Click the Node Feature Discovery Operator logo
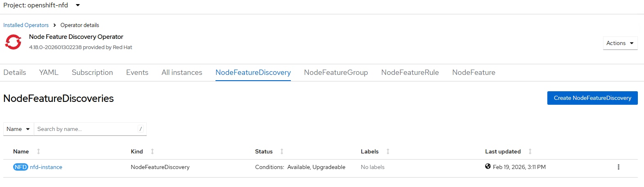Viewport: 644px width, 187px height. 13,42
